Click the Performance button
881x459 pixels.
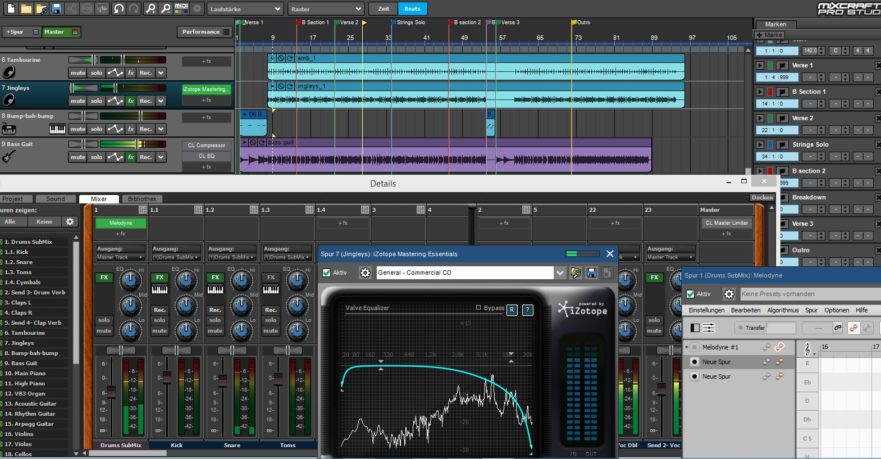pos(205,32)
